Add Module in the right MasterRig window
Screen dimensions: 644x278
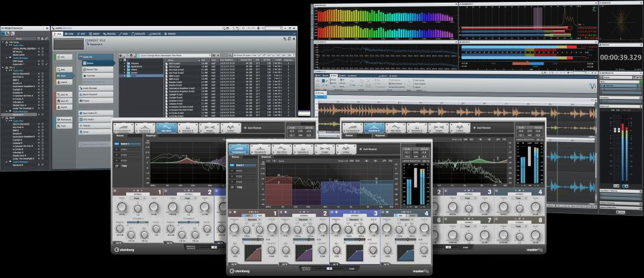[x=482, y=128]
